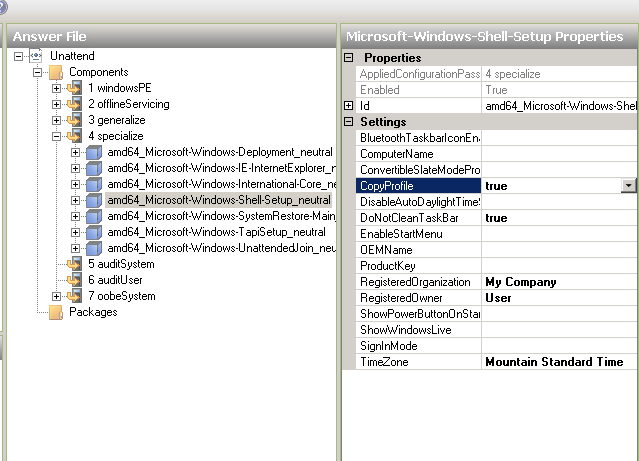Viewport: 639px width, 461px height.
Task: Open the CopyProfile value dropdown arrow
Action: click(x=628, y=186)
